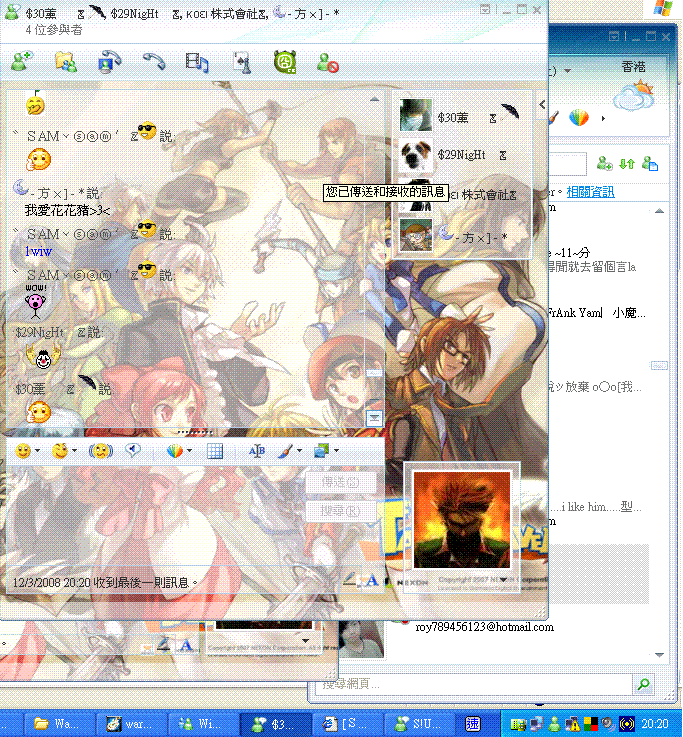Open the share files folder icon
683x737 pixels.
[65, 62]
